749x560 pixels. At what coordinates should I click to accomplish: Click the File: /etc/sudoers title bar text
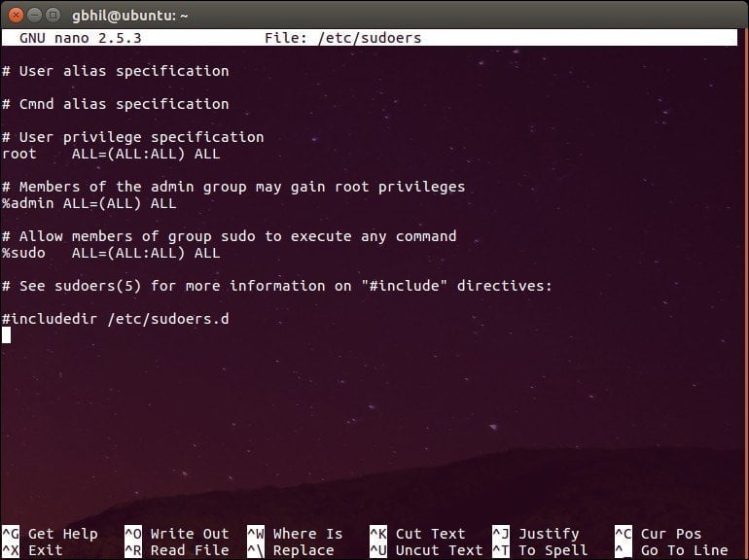pos(343,38)
